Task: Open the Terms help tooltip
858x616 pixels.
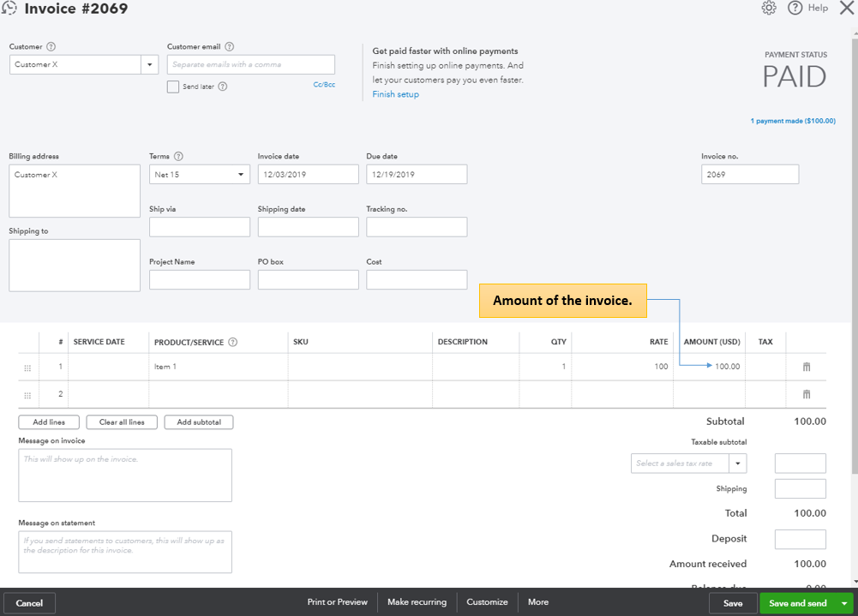Action: [178, 156]
